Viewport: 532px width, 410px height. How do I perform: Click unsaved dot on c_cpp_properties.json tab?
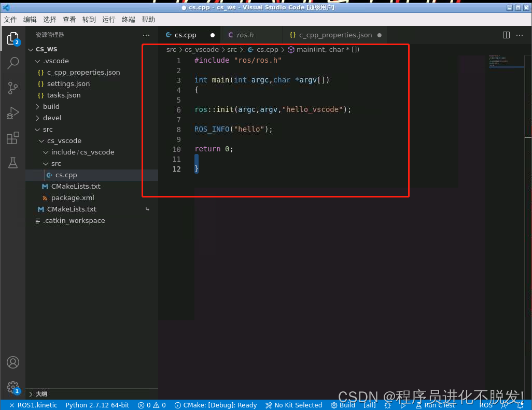pos(380,35)
